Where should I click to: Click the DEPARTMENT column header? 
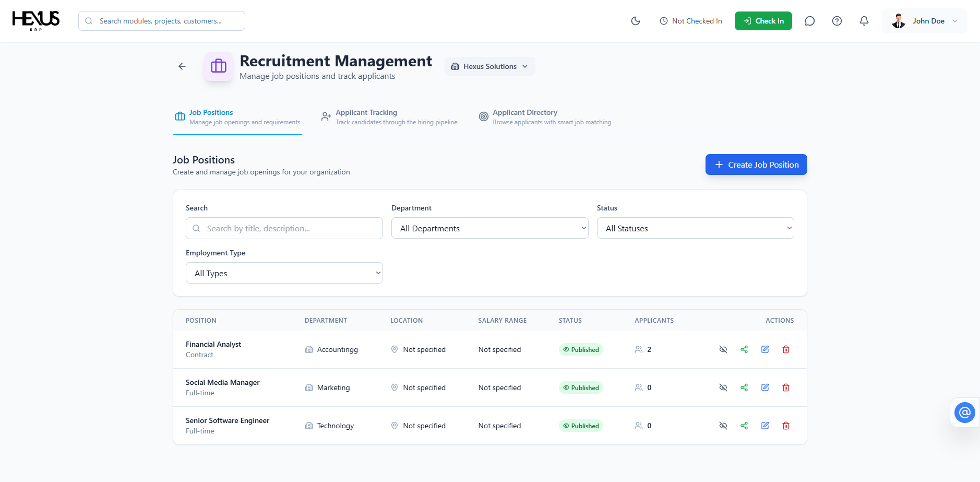pyautogui.click(x=326, y=321)
